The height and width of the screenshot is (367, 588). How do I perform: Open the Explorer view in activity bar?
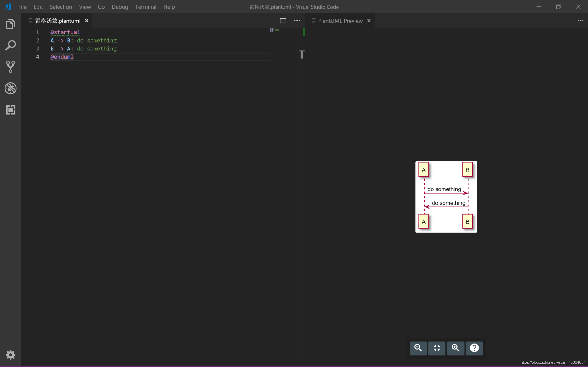11,24
